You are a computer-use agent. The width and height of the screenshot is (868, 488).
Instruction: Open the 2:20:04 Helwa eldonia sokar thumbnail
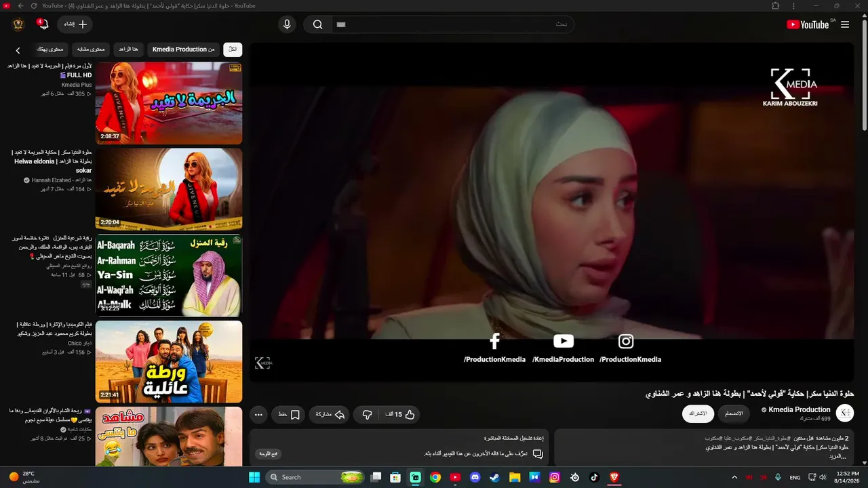click(x=169, y=189)
